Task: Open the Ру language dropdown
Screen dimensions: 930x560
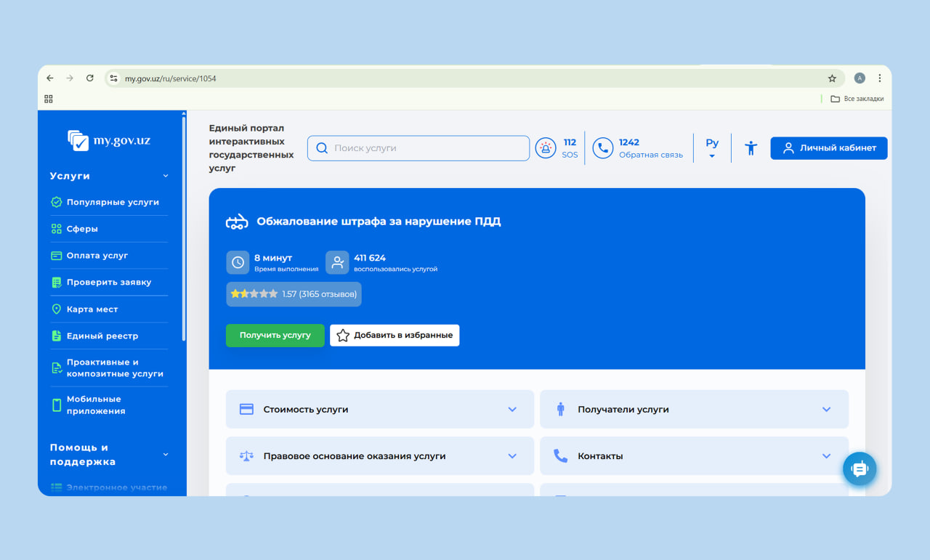Action: pyautogui.click(x=711, y=148)
